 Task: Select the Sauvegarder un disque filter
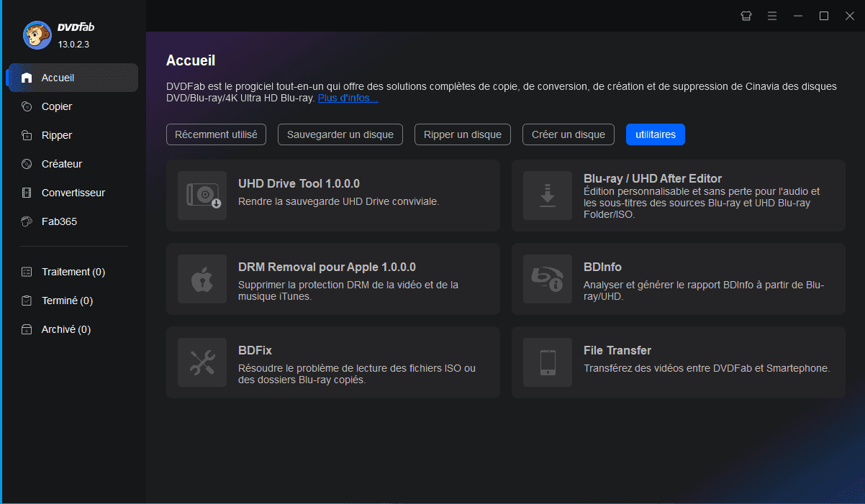[x=340, y=134]
